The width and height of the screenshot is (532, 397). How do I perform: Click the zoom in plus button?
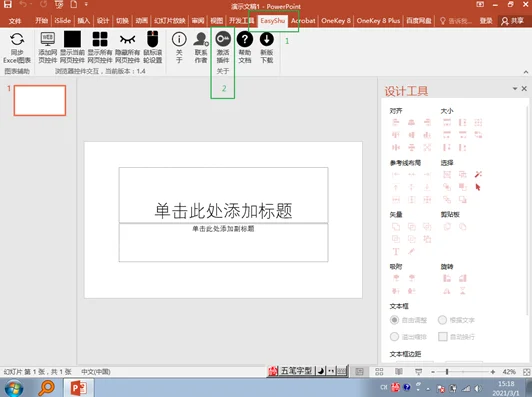[x=493, y=372]
